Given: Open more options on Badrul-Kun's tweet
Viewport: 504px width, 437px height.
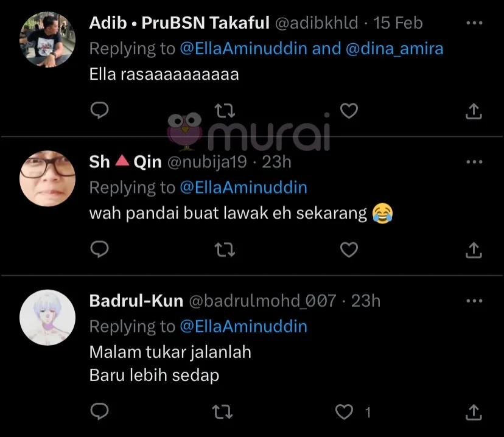Looking at the screenshot, I should [474, 301].
